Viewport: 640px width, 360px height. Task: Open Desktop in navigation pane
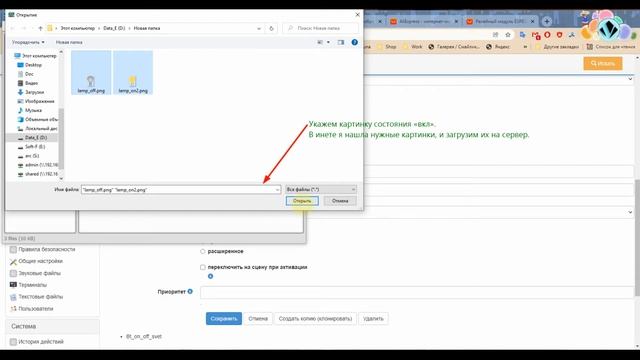pyautogui.click(x=30, y=65)
